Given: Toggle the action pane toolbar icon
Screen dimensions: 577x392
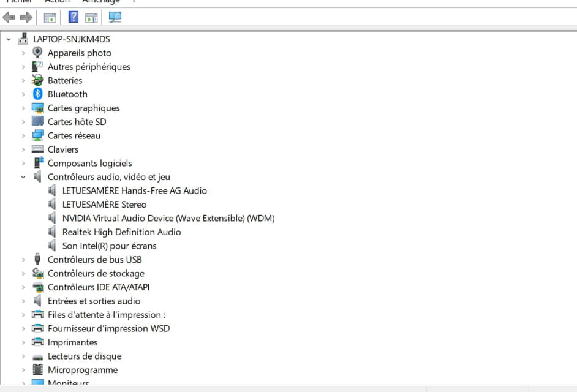Looking at the screenshot, I should 91,18.
